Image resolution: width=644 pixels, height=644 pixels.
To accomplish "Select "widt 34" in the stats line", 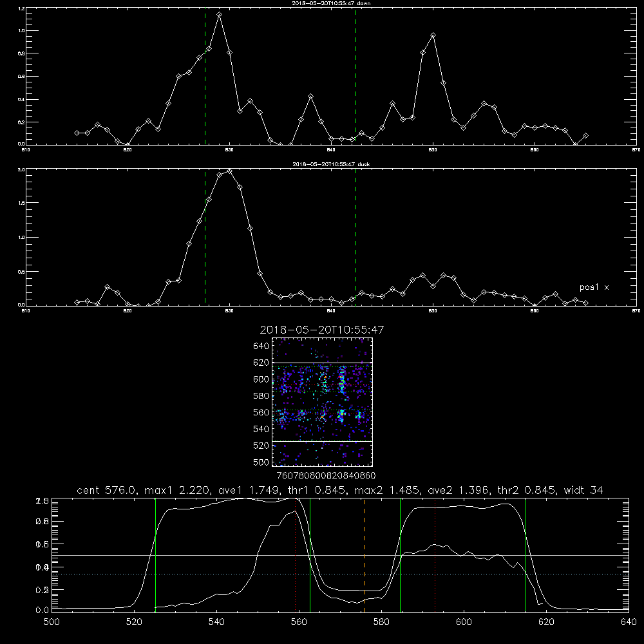I will point(583,490).
